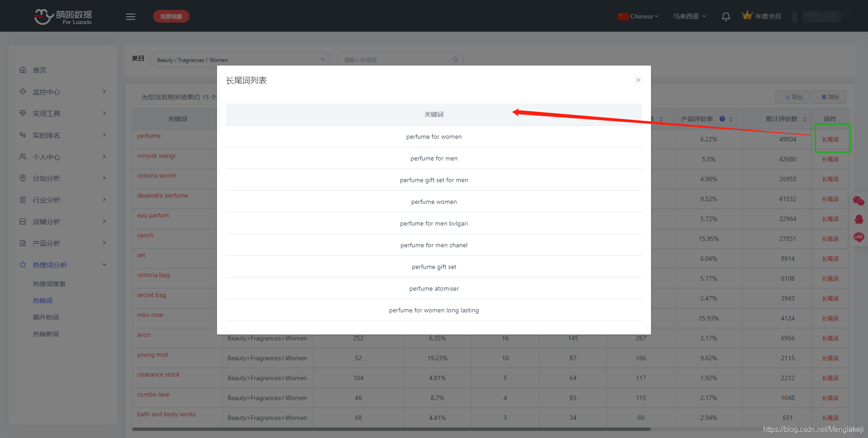The height and width of the screenshot is (438, 868).
Task: Sort by 产品评价率 column arrows
Action: [731, 119]
